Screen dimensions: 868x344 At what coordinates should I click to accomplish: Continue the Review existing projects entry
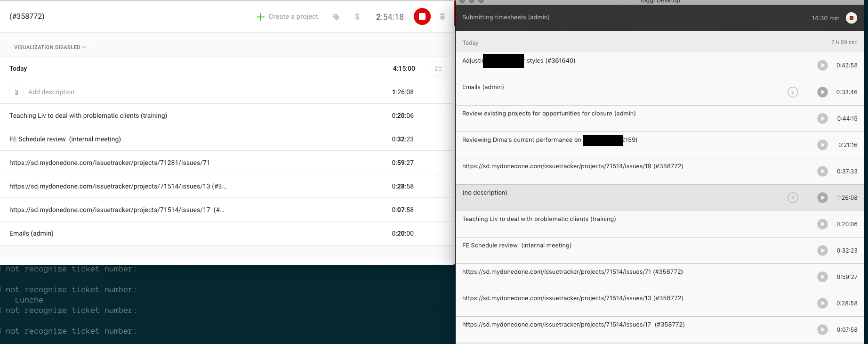click(822, 119)
